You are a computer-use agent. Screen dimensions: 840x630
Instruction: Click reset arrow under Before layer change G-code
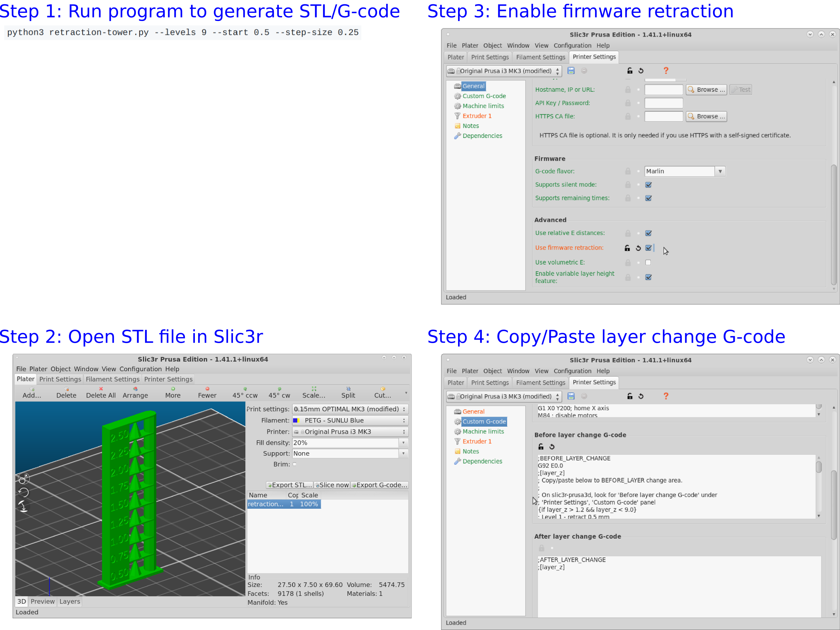[552, 447]
